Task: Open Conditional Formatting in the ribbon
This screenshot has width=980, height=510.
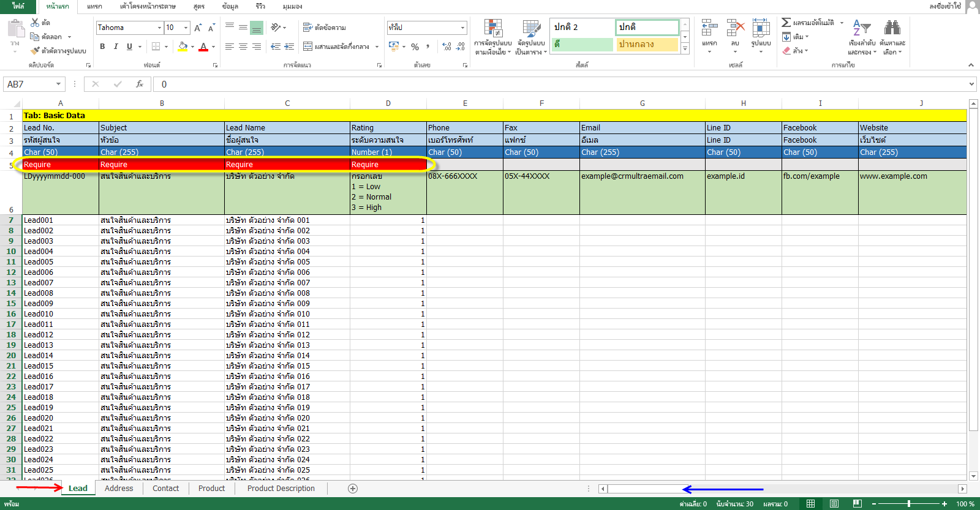Action: coord(493,37)
